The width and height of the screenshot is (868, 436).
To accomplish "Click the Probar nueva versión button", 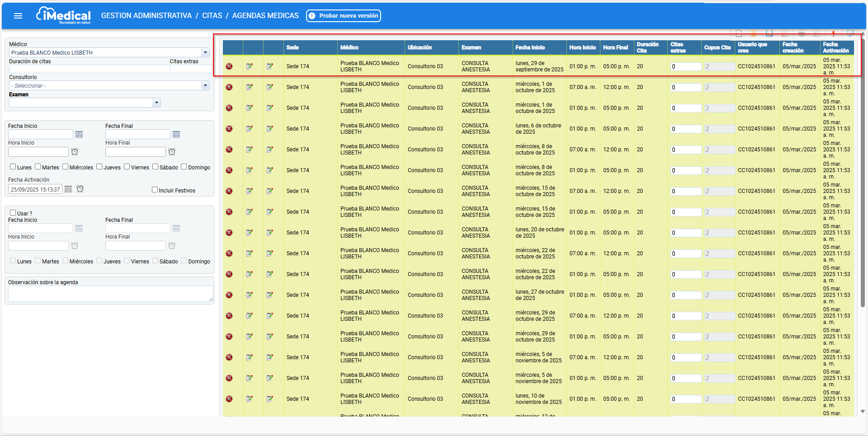I will (344, 16).
